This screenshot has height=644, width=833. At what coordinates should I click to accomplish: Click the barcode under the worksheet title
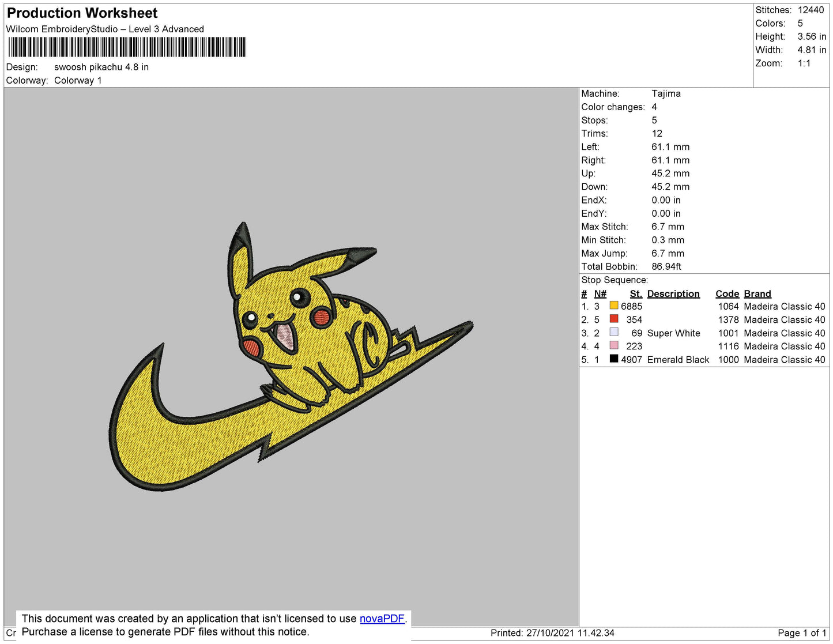pos(127,47)
